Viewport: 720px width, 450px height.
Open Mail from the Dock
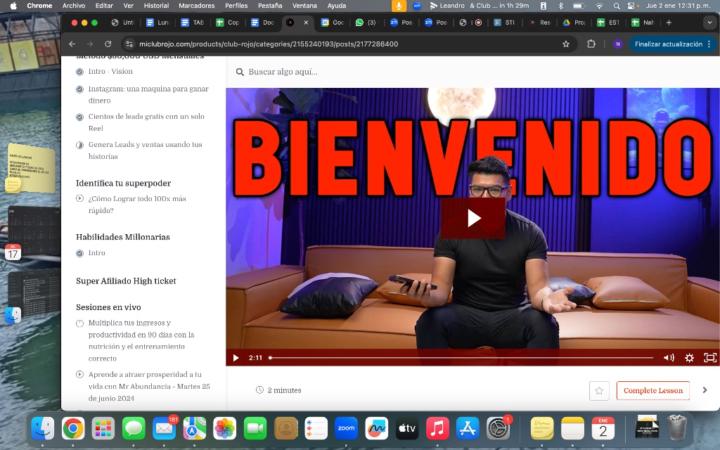coord(164,428)
